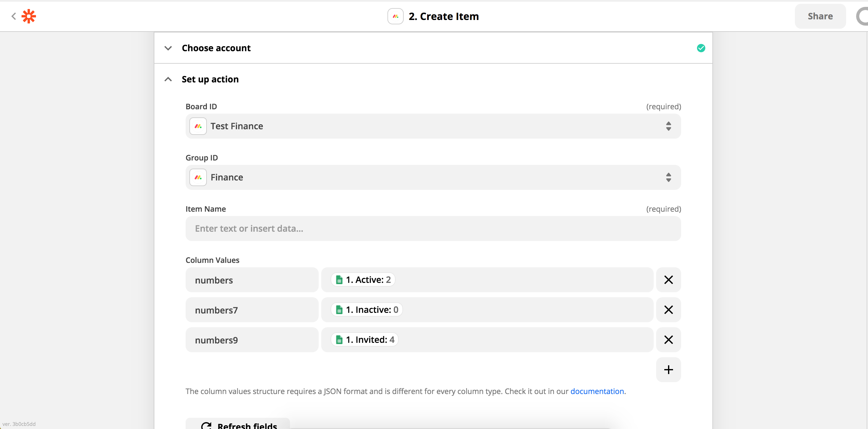Add a new column value row

pos(669,370)
